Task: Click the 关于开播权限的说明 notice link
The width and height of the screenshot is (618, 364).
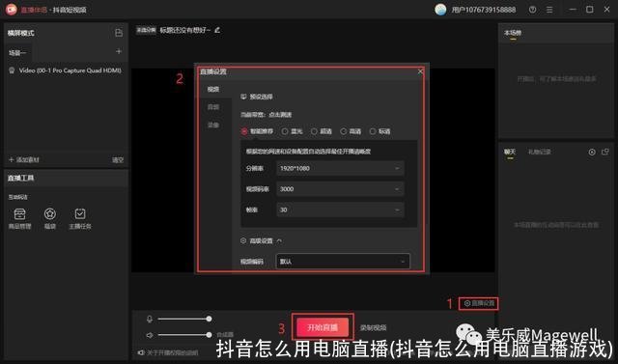Action: point(167,352)
